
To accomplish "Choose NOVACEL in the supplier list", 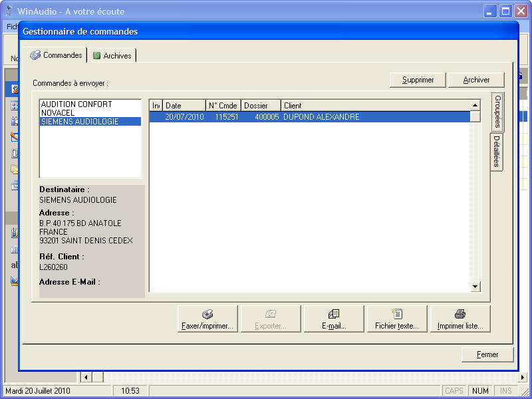I will click(58, 113).
